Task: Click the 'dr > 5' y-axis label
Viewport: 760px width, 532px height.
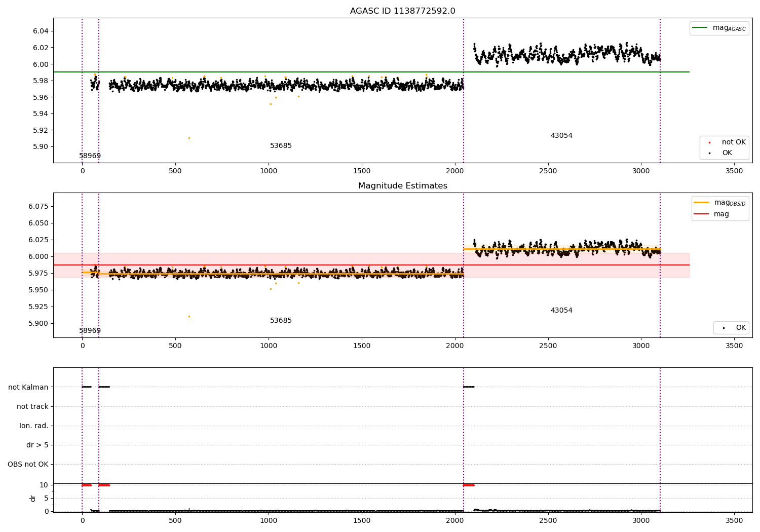Action: tap(37, 445)
